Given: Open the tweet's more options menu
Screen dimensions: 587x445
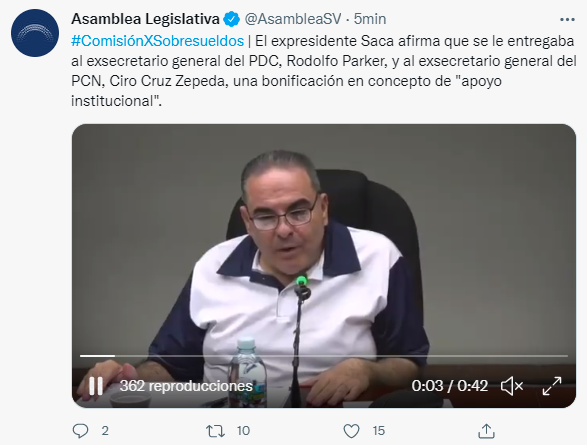Looking at the screenshot, I should (567, 19).
